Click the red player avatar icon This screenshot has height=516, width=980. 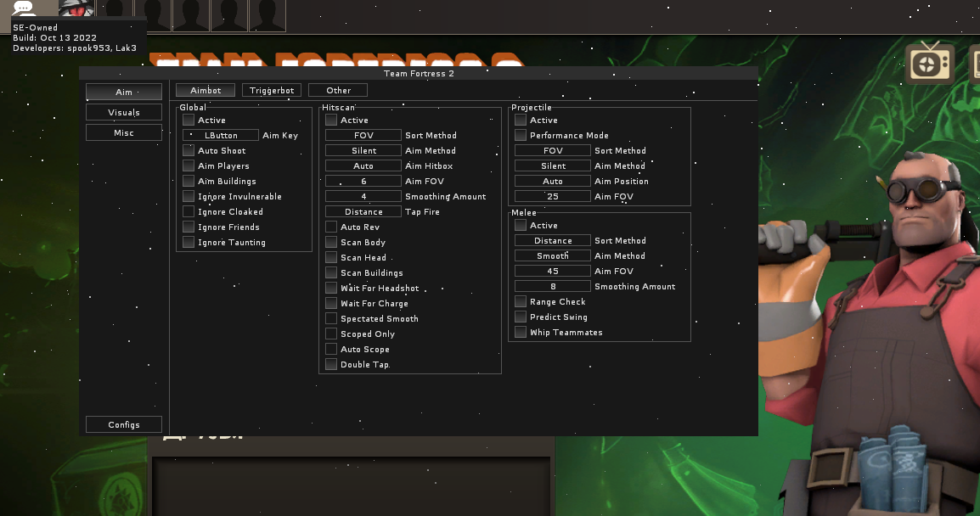(76, 8)
